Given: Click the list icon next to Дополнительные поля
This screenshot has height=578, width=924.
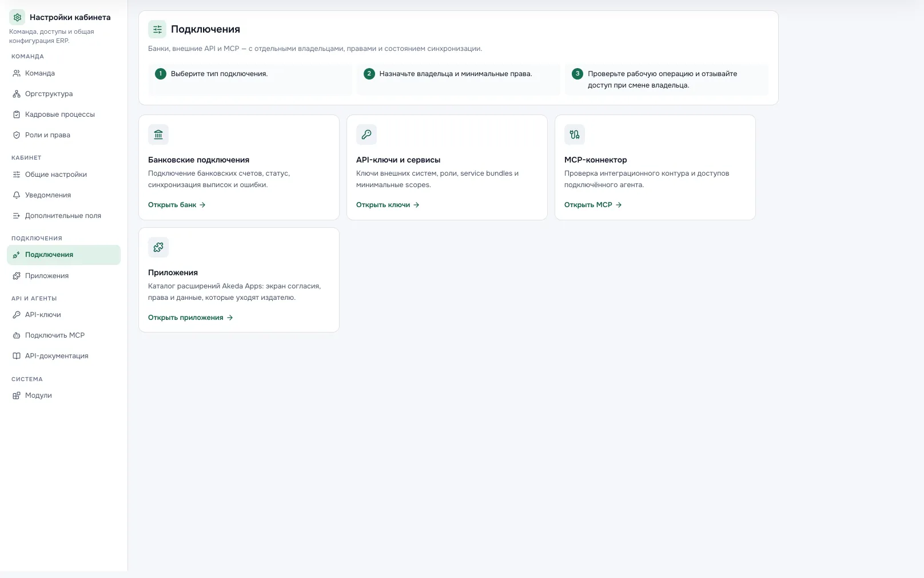Looking at the screenshot, I should (x=17, y=216).
